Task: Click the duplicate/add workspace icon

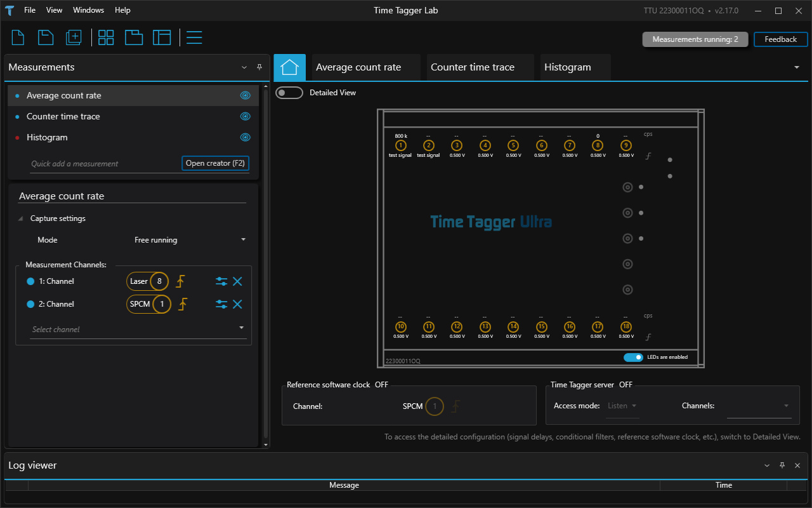Action: [x=74, y=37]
